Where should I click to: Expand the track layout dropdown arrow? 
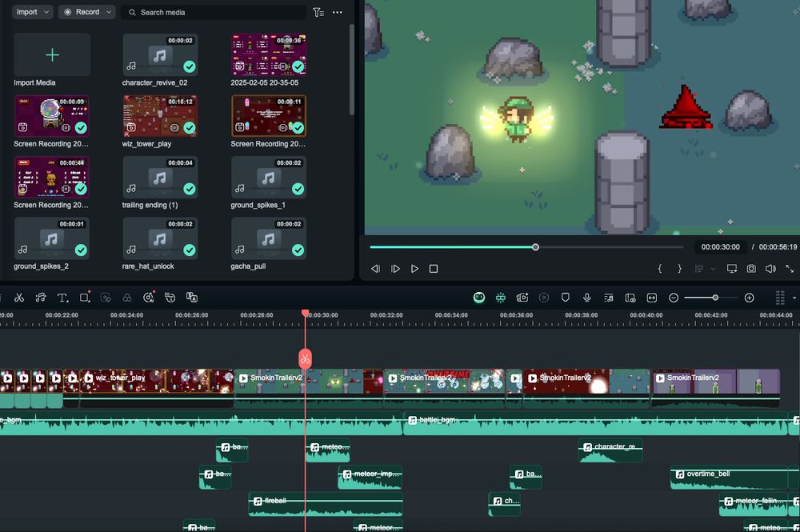coord(794,298)
